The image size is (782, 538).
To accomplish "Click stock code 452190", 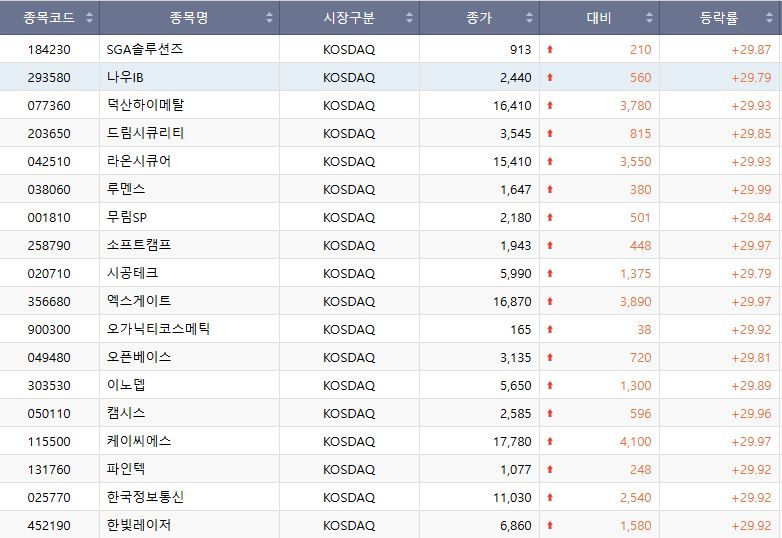I will (49, 525).
